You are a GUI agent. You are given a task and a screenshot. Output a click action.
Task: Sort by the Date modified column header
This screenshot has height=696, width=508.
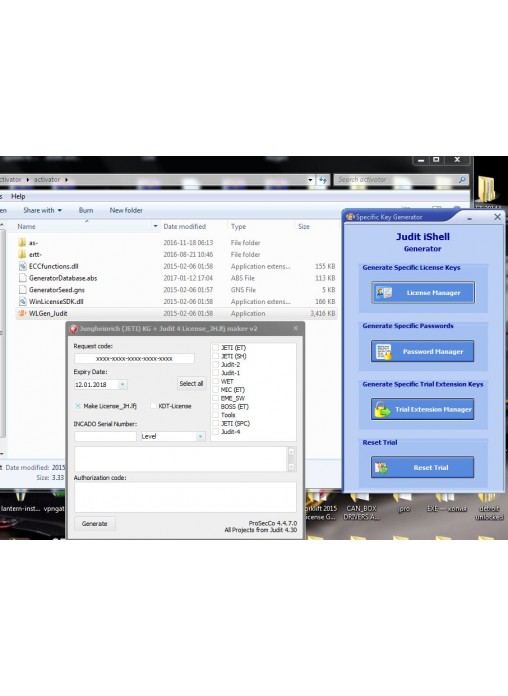[185, 226]
